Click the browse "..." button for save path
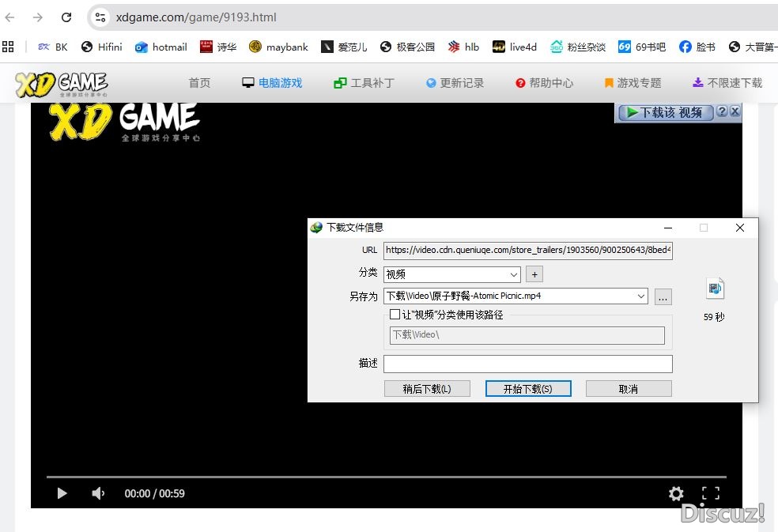This screenshot has width=778, height=532. coord(663,296)
